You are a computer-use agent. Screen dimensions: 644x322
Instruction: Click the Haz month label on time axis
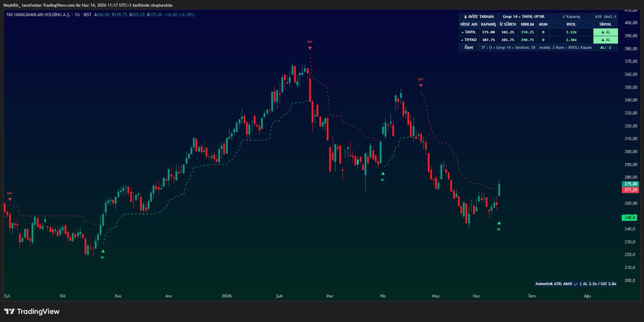coord(475,296)
